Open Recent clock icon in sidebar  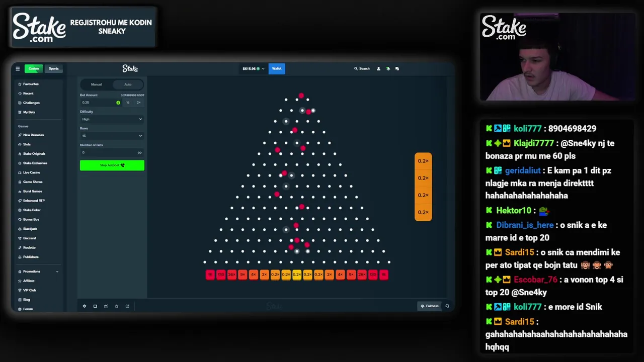click(x=20, y=94)
